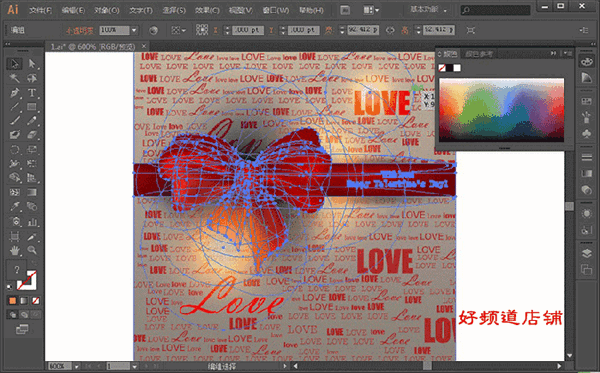Collapse the Color panel to icons
Screen dimensions: 600x373
click(x=553, y=54)
